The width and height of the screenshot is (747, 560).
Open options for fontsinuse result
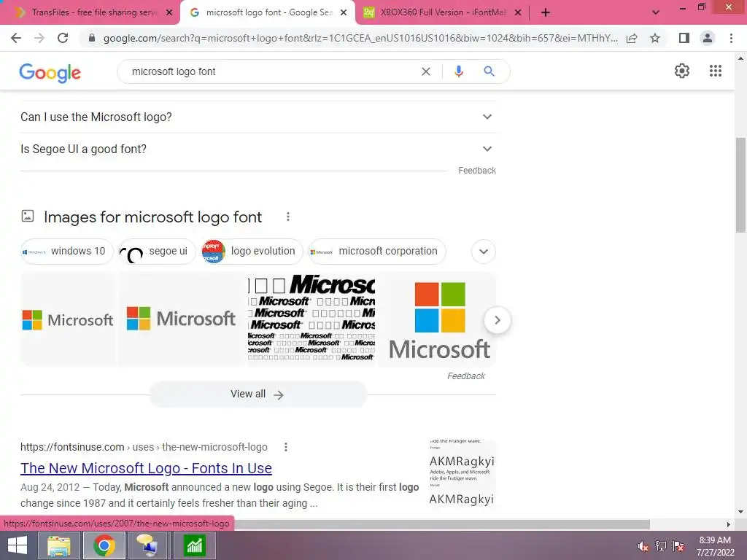point(285,447)
